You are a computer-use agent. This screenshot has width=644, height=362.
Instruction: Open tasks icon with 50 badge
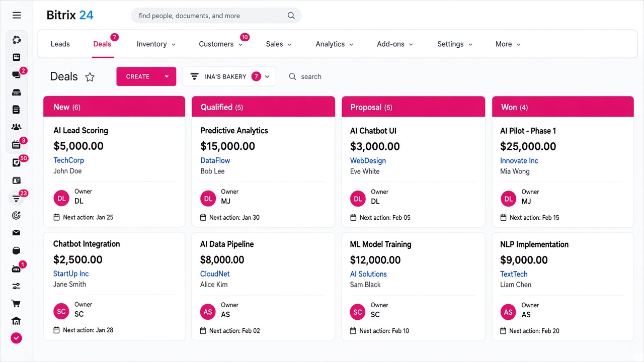click(x=17, y=162)
